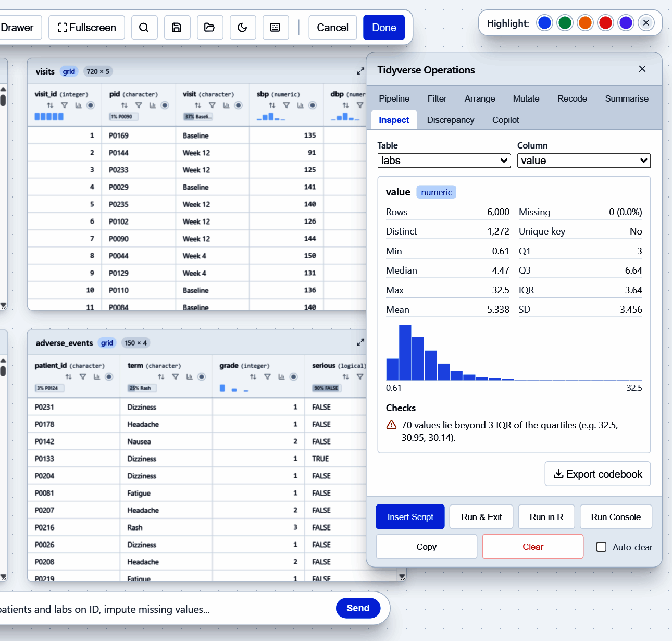Toggle the select circle on sbp column
This screenshot has width=672, height=641.
pos(313,105)
